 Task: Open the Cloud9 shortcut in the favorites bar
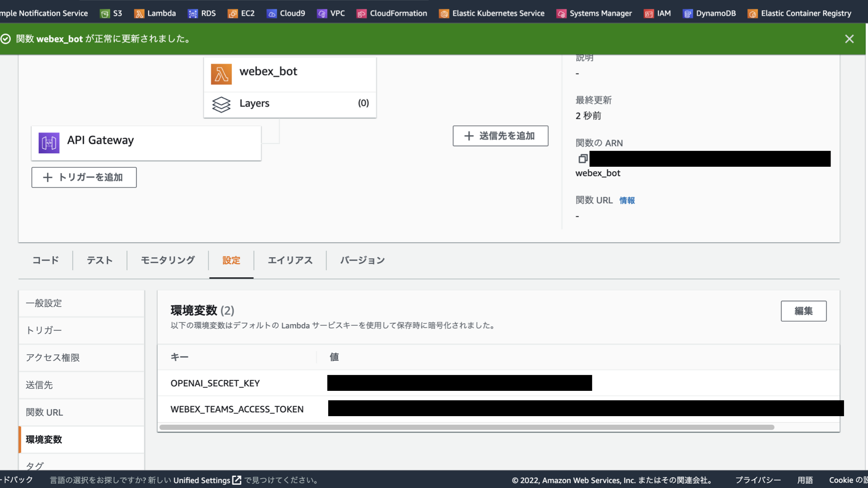tap(286, 13)
